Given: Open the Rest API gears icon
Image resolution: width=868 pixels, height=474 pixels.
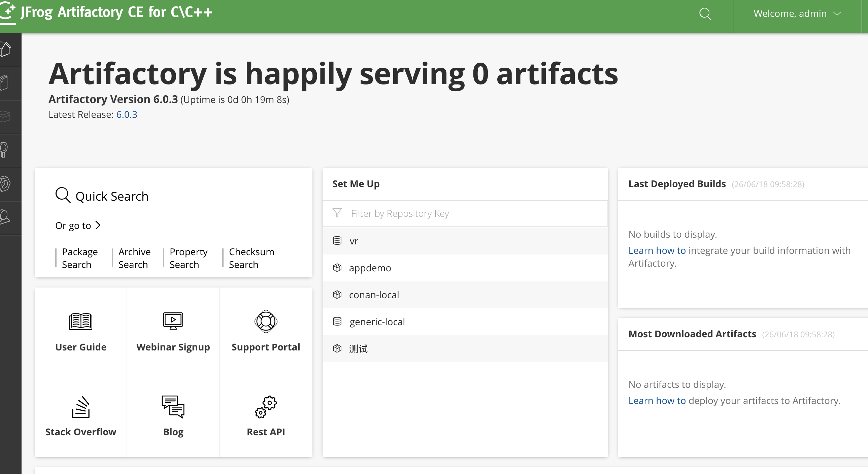Looking at the screenshot, I should pos(266,407).
